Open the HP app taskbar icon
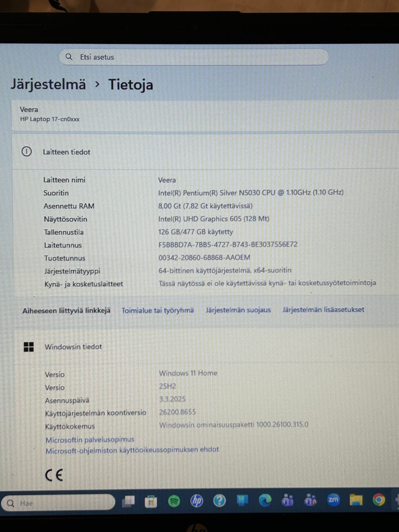 [197, 501]
